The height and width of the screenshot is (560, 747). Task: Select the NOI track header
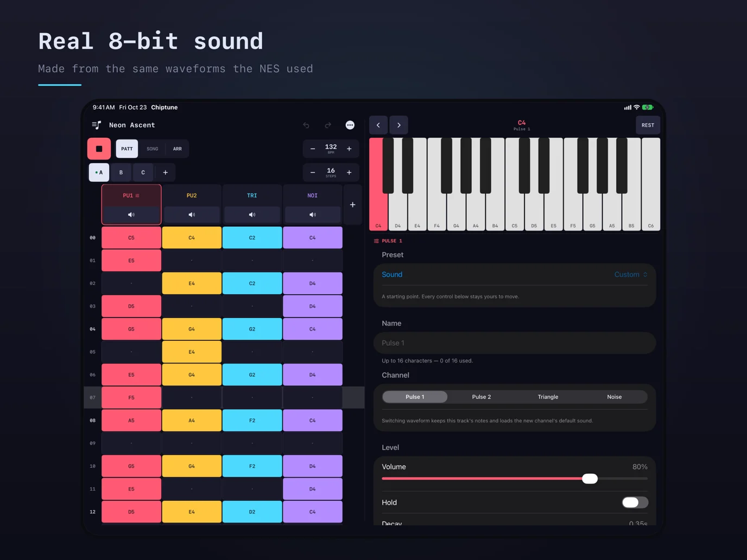click(313, 195)
